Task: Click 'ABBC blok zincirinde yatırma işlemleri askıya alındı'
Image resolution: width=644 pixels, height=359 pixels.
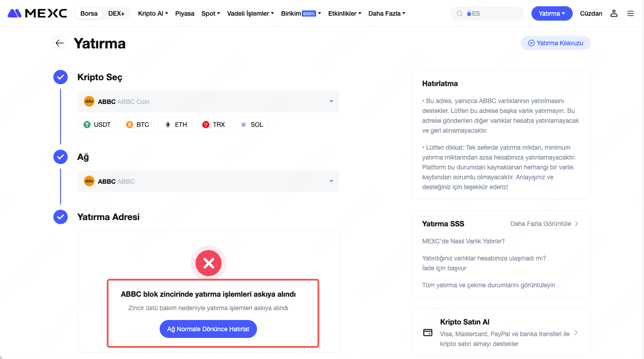Action: (x=209, y=294)
